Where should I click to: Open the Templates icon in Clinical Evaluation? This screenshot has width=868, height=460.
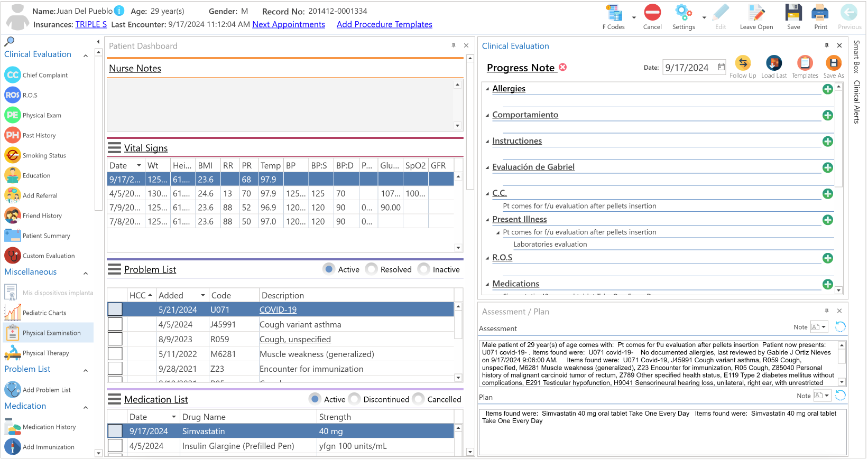[x=805, y=63]
